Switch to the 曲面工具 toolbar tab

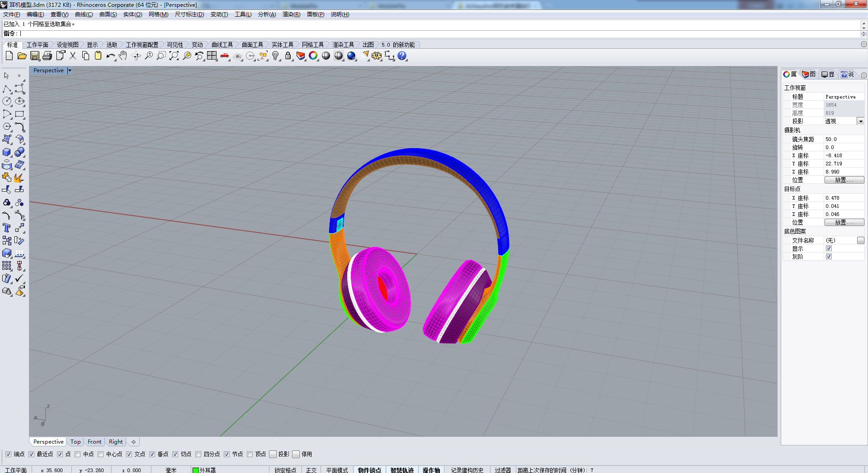(252, 45)
